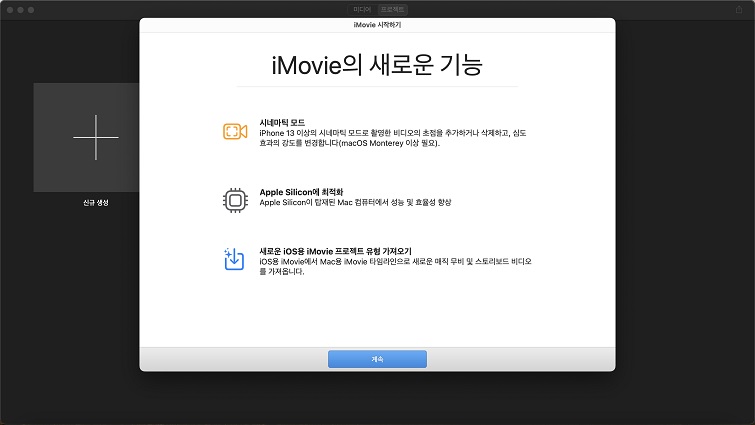Click the green zoom window button
The height and width of the screenshot is (425, 755).
[x=31, y=8]
